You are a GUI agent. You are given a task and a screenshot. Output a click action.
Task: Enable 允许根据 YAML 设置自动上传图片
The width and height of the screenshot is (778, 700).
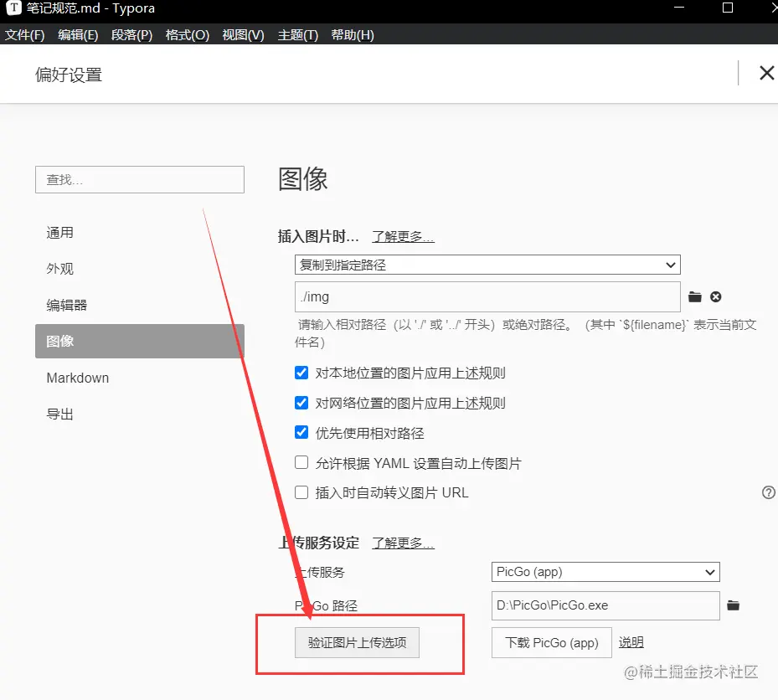(301, 462)
